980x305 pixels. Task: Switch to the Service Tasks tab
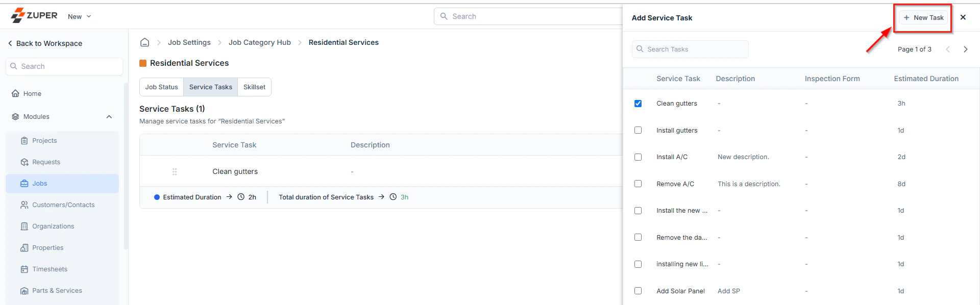(211, 87)
